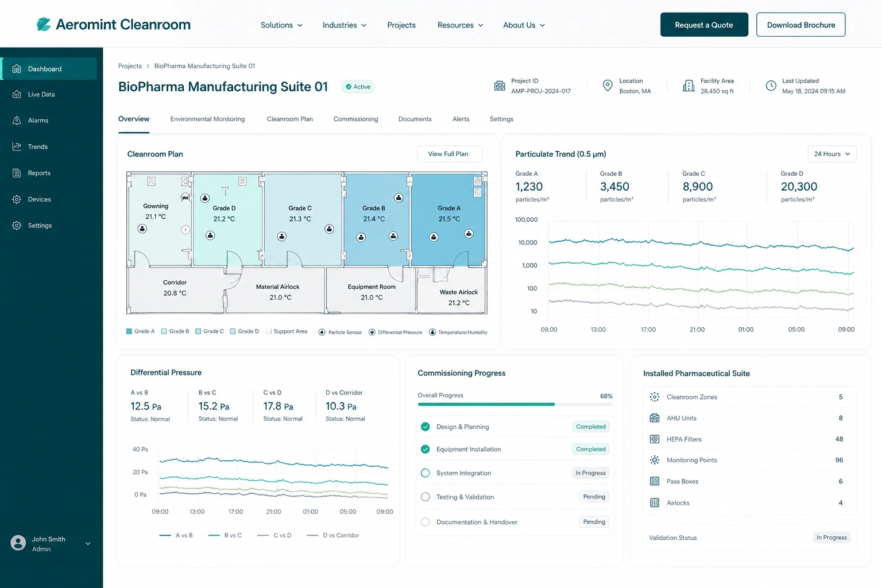Image resolution: width=882 pixels, height=588 pixels.
Task: Click the Airlocks icon
Action: pyautogui.click(x=655, y=503)
